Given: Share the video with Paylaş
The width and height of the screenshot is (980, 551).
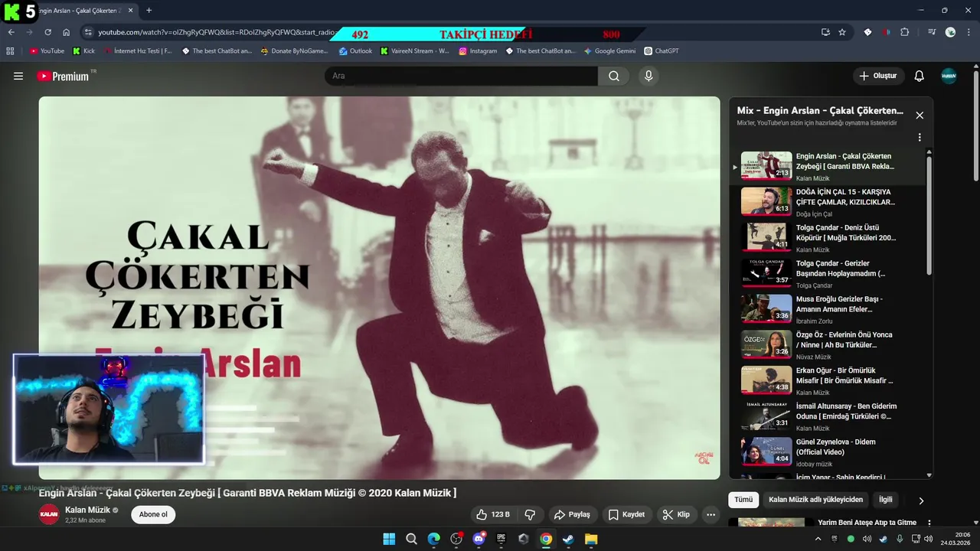Looking at the screenshot, I should (572, 514).
